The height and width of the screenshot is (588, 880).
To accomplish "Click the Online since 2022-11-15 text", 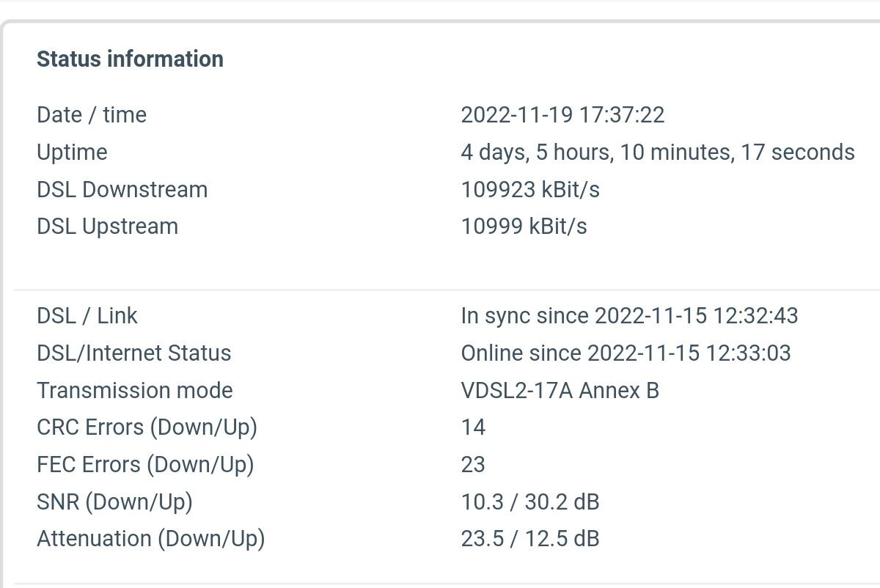I will [626, 353].
